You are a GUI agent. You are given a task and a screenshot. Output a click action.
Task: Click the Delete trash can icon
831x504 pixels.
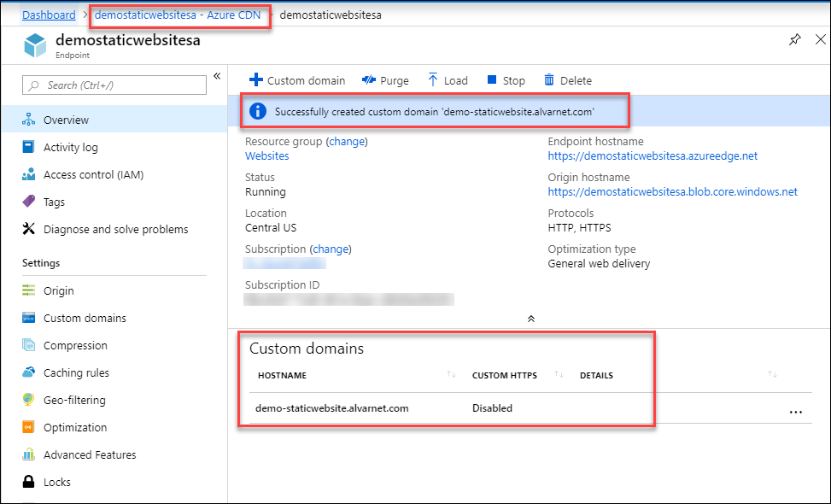pyautogui.click(x=549, y=80)
